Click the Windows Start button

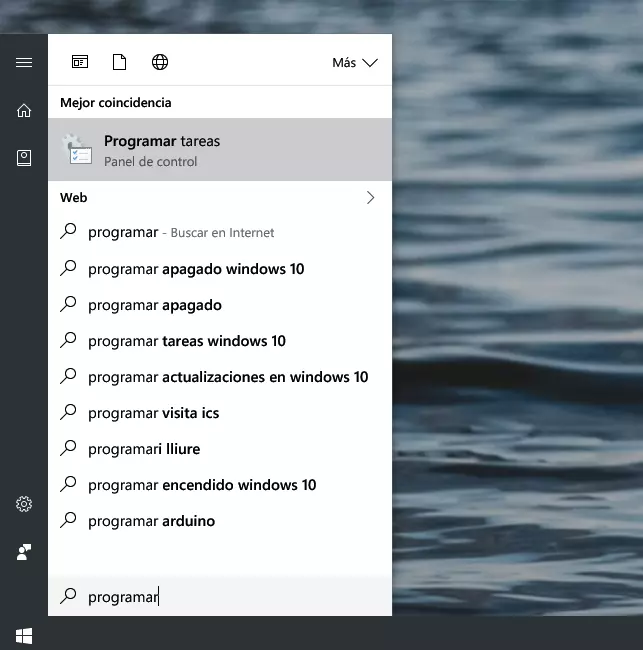(x=24, y=634)
